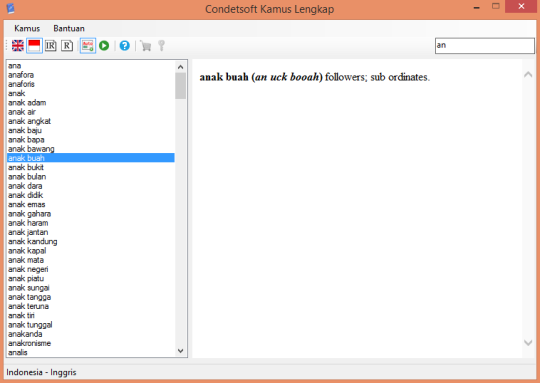Select 'anak didik' entry

point(91,195)
